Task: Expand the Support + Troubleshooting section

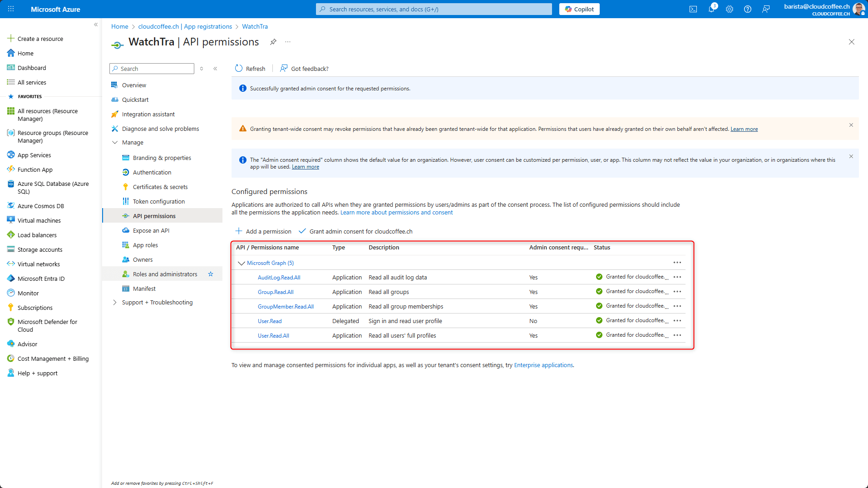Action: click(x=115, y=302)
